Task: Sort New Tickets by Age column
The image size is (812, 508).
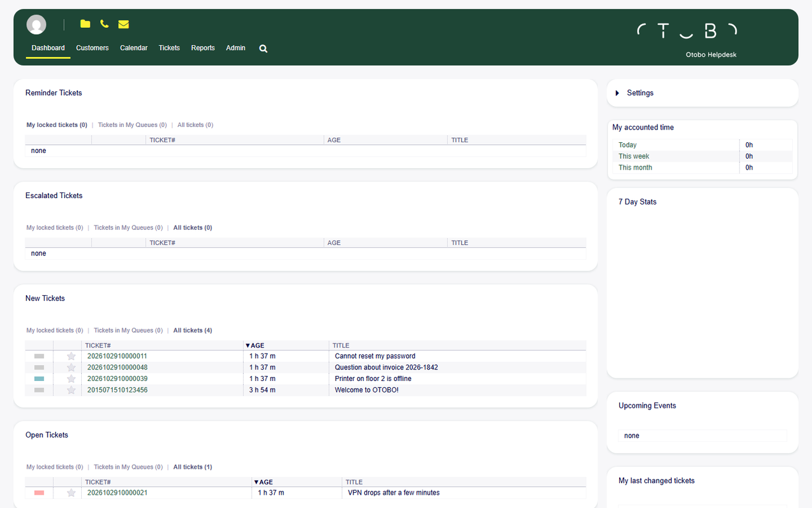Action: pos(255,345)
